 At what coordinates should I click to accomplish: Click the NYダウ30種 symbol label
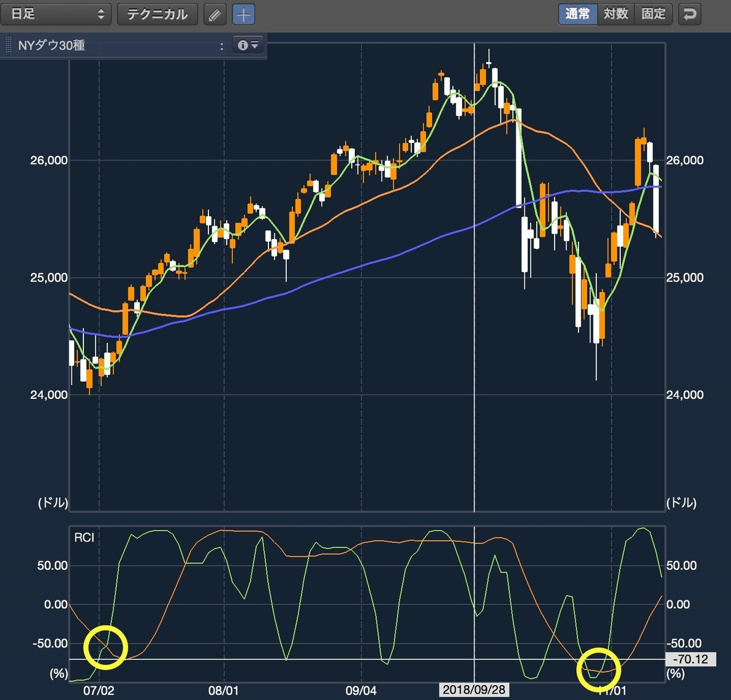pyautogui.click(x=51, y=46)
